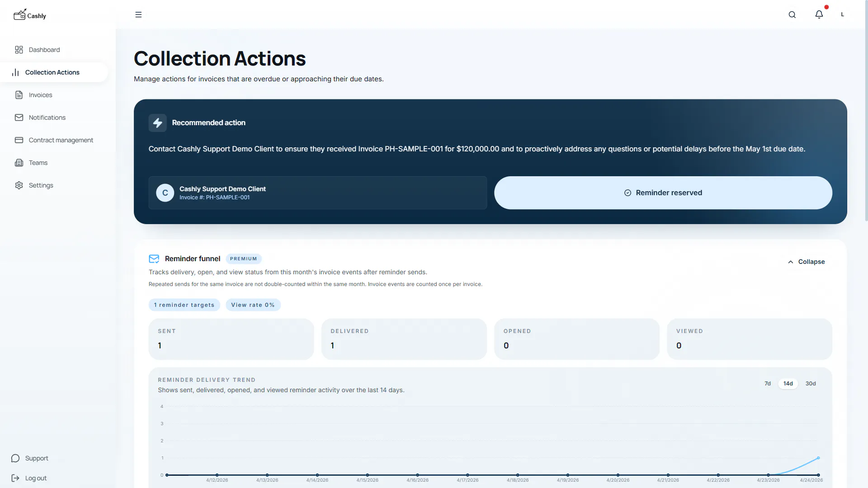Viewport: 868px width, 488px height.
Task: Open the search magnifier icon
Action: pos(792,14)
